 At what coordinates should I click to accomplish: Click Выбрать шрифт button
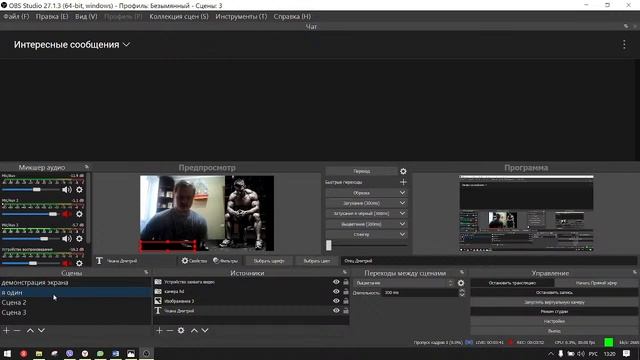tap(269, 261)
